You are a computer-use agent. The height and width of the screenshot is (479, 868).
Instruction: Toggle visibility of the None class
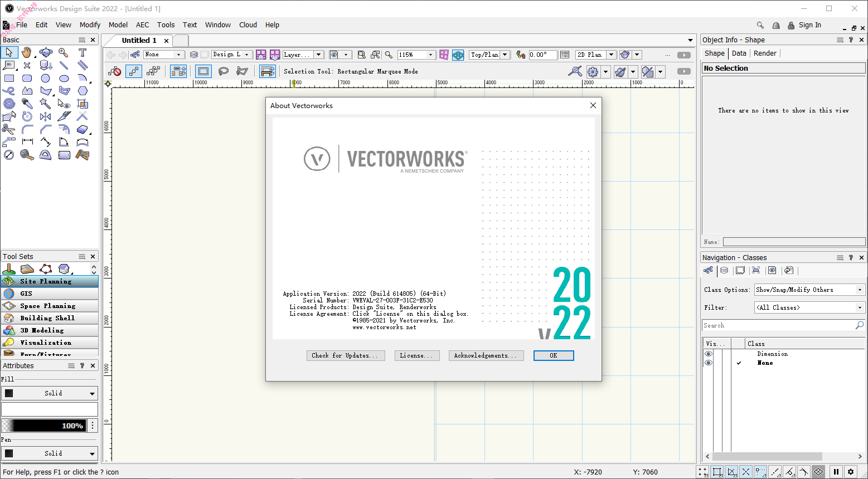point(709,363)
